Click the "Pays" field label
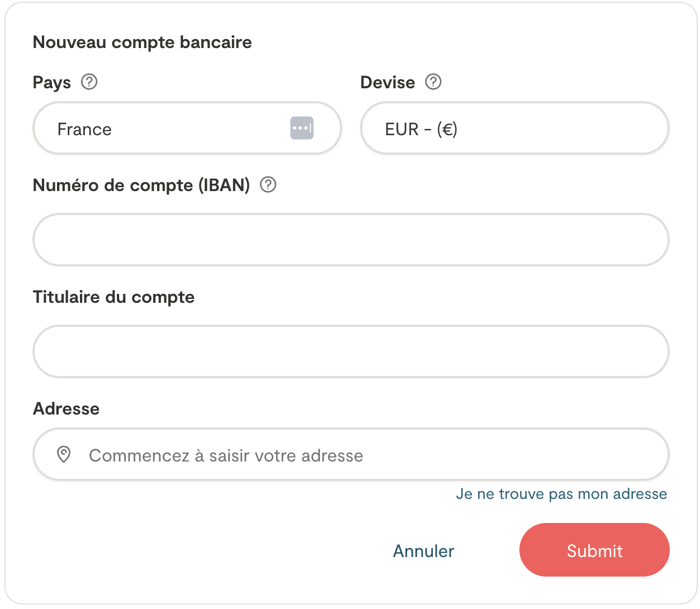 52,83
